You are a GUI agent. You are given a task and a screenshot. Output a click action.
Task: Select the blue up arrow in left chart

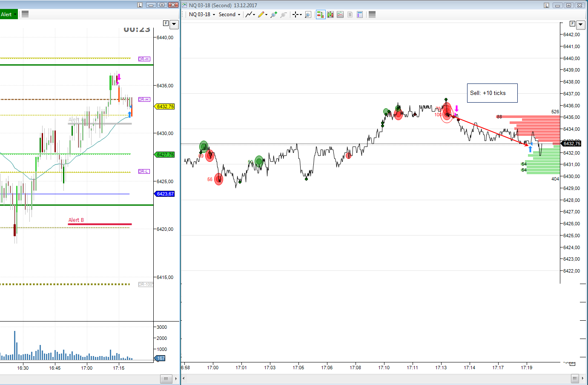click(x=129, y=114)
